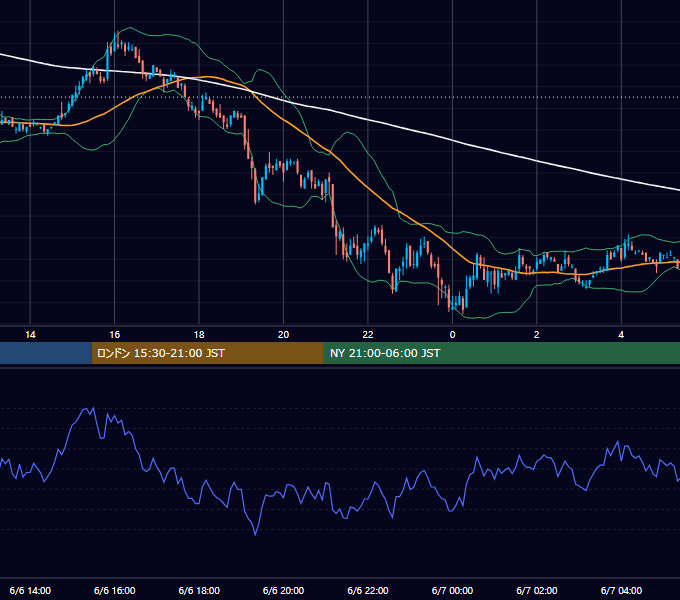Click the blue session bar before ロンドン

(x=46, y=353)
